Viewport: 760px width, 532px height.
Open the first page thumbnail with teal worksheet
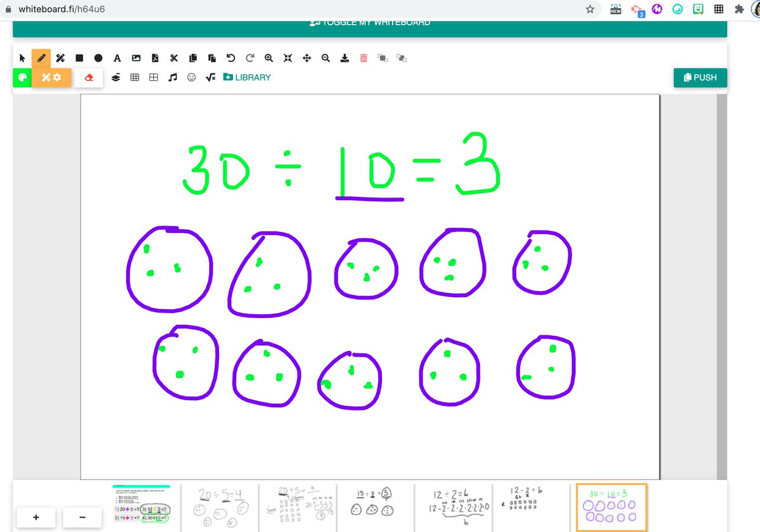pos(141,507)
